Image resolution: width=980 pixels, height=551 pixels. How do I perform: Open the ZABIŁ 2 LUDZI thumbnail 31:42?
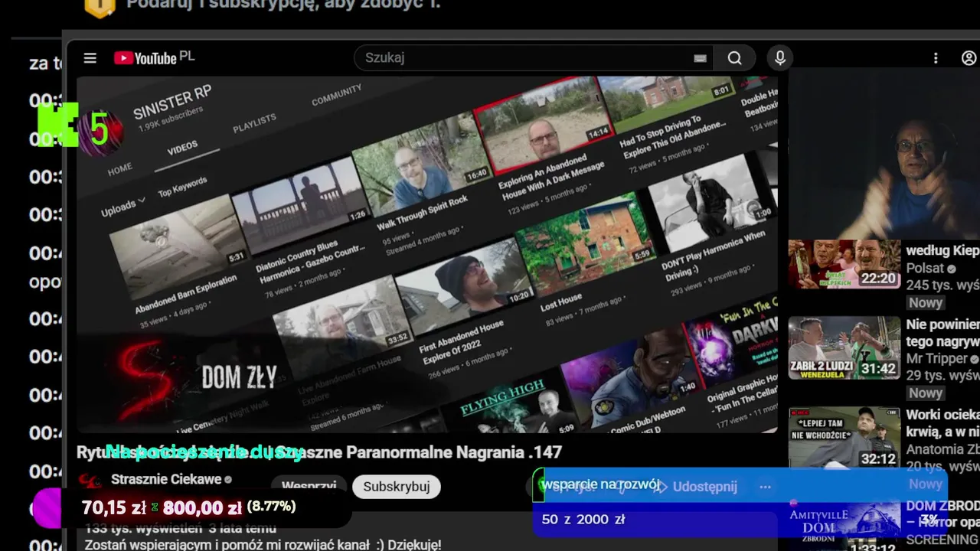click(x=844, y=348)
